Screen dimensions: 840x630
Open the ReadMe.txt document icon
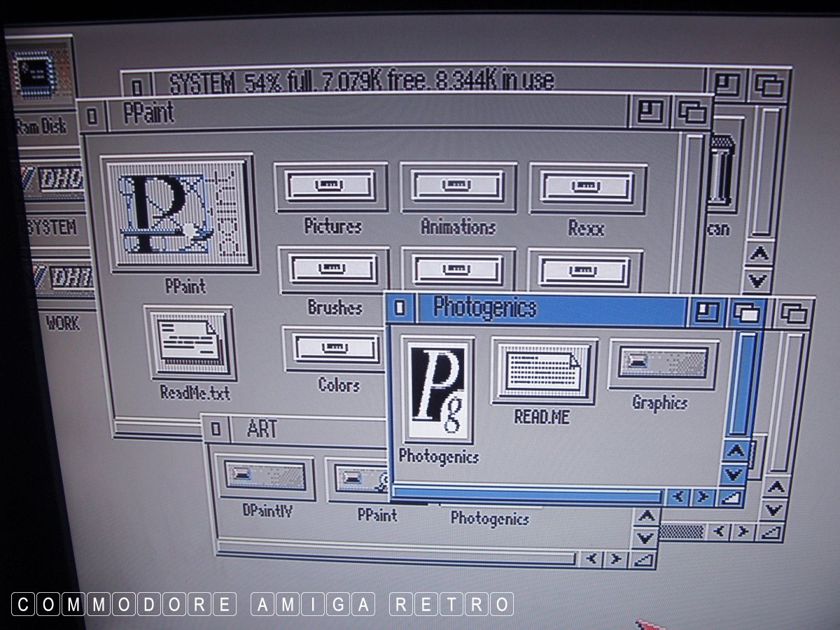(x=190, y=343)
